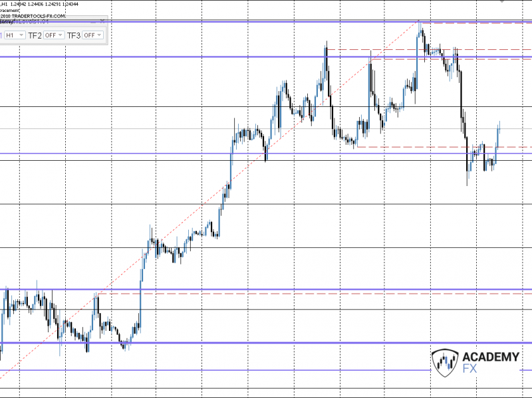Click the TRADERTOOLS-FX.COM text
This screenshot has height=398, width=532.
[x=39, y=16]
